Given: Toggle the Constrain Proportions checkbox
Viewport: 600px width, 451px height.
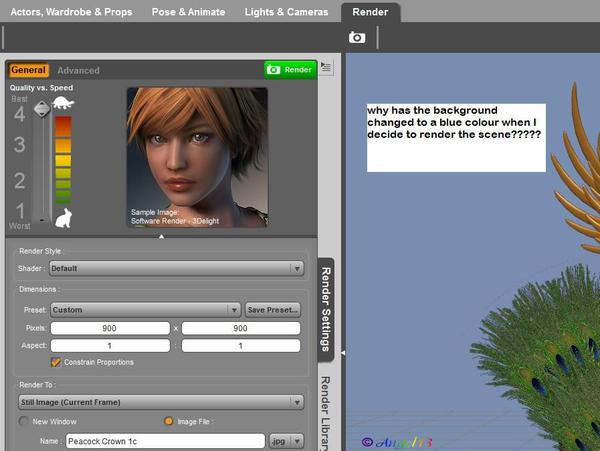Looking at the screenshot, I should coord(56,362).
